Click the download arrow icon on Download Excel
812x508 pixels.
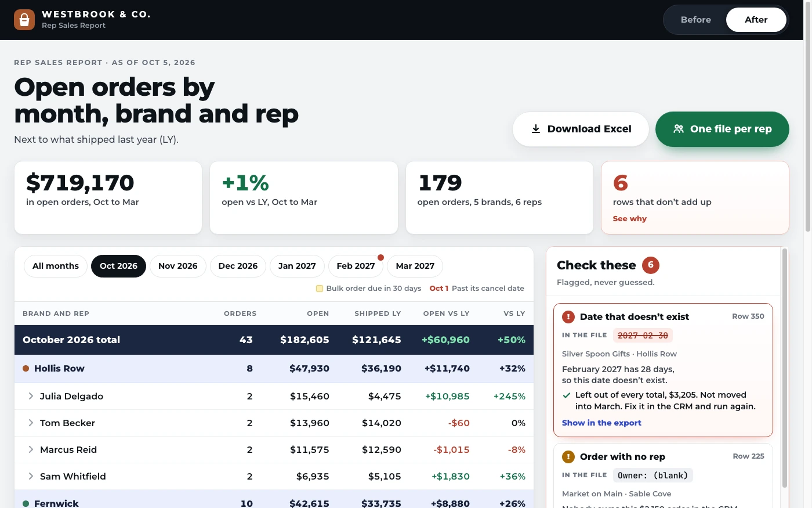tap(536, 129)
